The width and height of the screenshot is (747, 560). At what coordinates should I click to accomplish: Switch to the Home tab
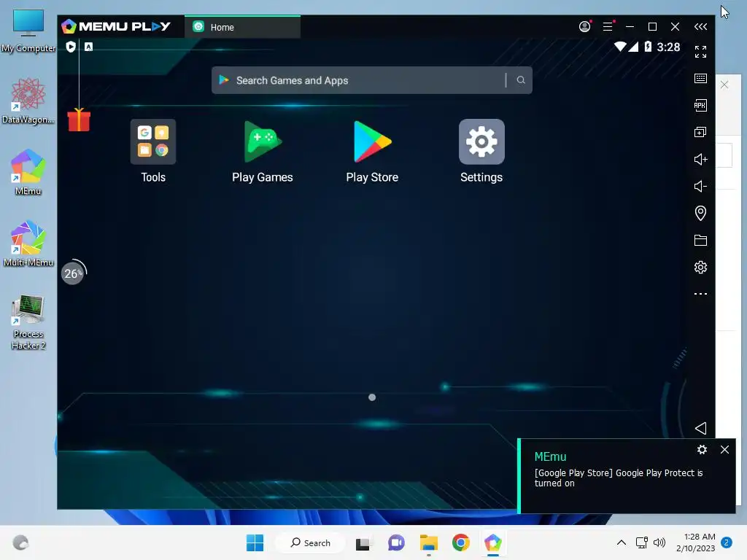pyautogui.click(x=242, y=27)
